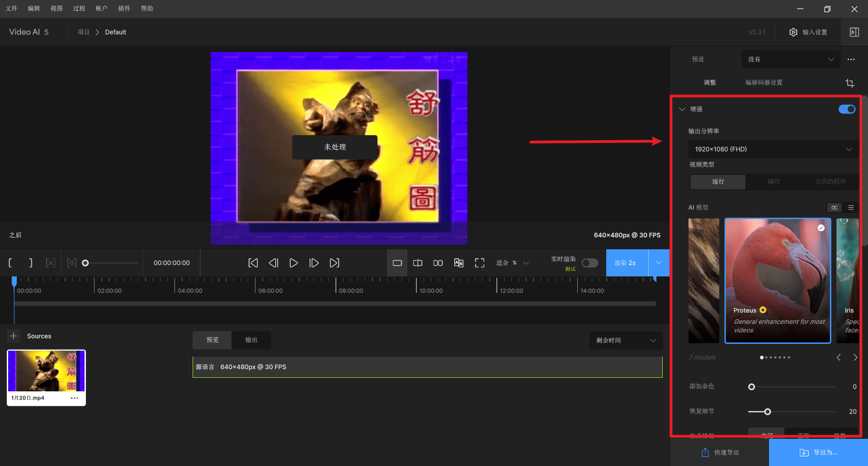This screenshot has width=868, height=466.
Task: Open the 帮助 menu
Action: [x=147, y=8]
